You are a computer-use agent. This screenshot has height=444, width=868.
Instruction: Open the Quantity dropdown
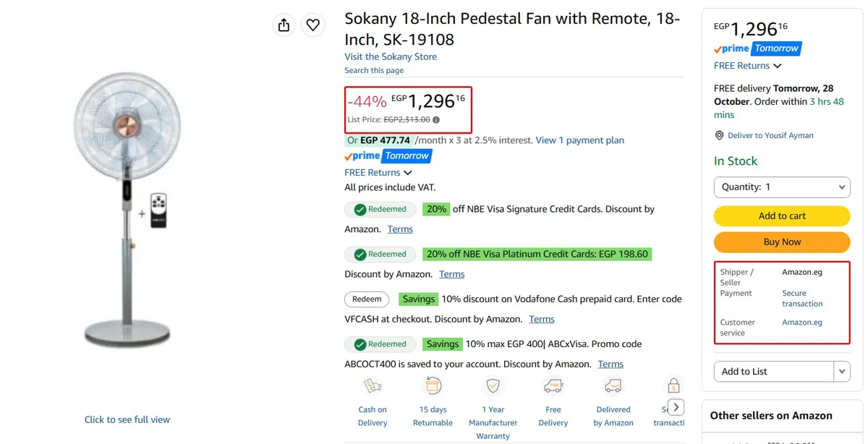[x=782, y=187]
